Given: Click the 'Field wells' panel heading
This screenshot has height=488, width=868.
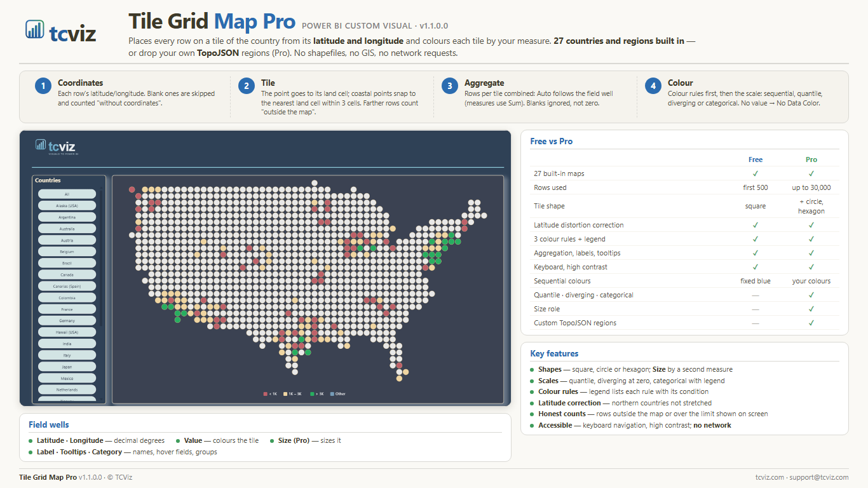Looking at the screenshot, I should (x=49, y=424).
